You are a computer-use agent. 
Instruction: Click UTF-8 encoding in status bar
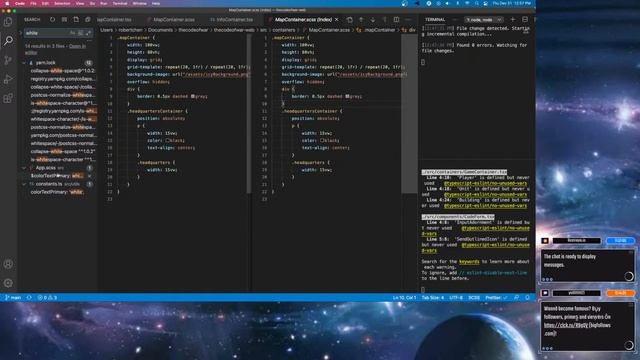(456, 298)
